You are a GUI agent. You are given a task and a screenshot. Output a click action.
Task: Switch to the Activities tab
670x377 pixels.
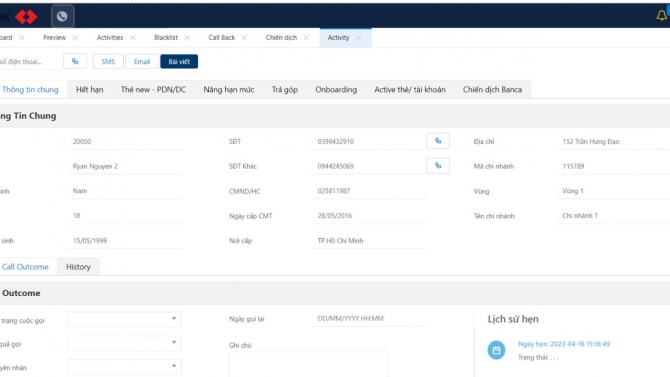tap(110, 38)
